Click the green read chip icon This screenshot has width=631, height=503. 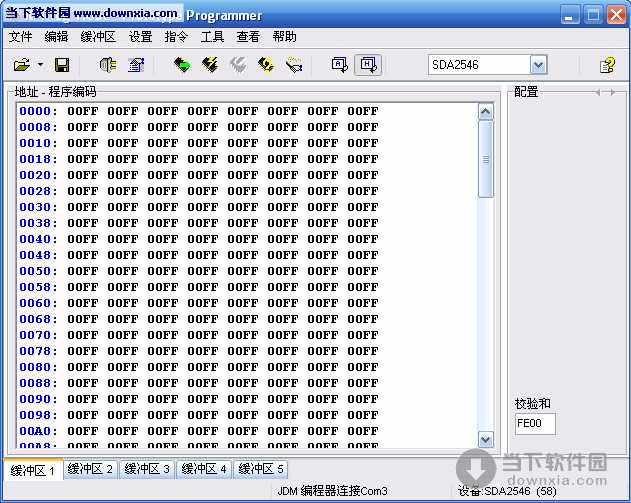(x=182, y=65)
